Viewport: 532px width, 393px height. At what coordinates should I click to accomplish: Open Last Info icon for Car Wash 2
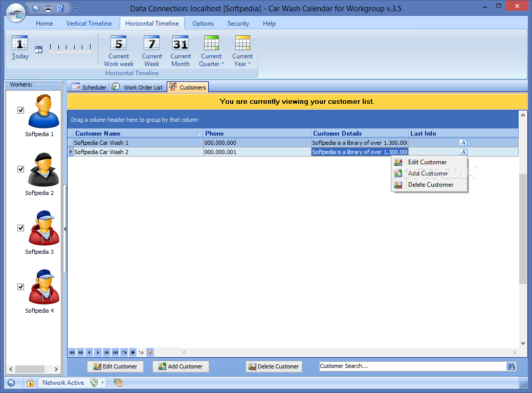(x=463, y=151)
